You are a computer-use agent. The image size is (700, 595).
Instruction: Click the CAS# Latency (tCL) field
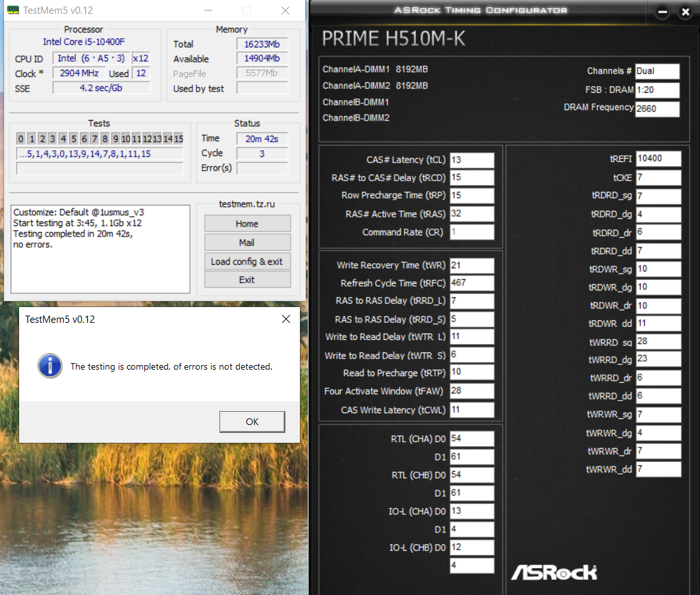472,160
